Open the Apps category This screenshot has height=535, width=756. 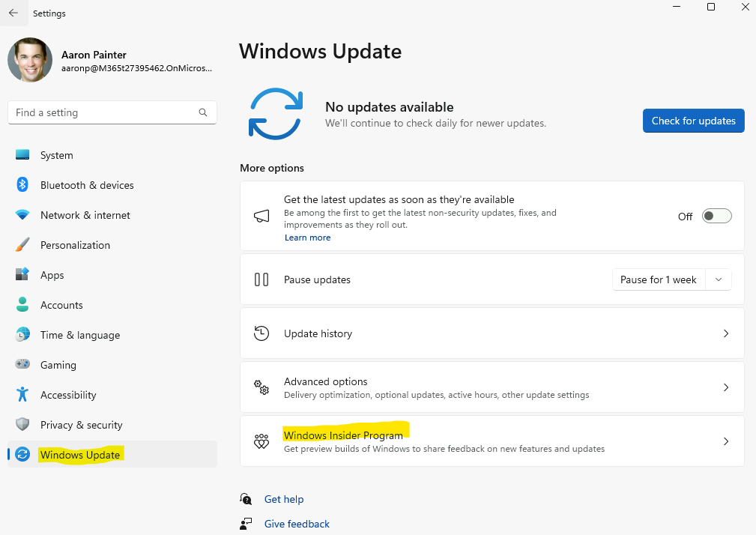pos(112,275)
